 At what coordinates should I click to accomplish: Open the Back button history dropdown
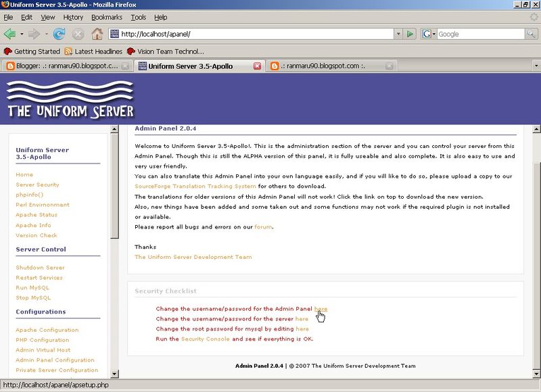pos(22,34)
